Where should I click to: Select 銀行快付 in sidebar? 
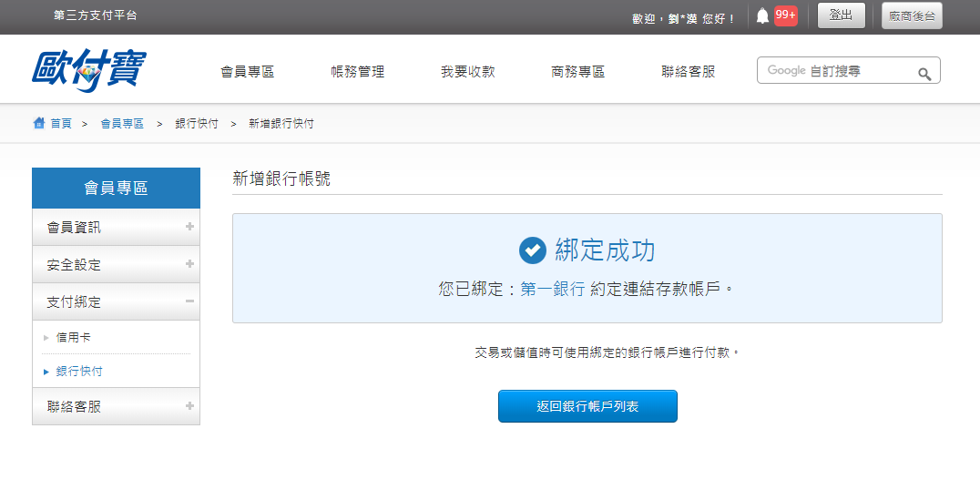click(x=79, y=372)
